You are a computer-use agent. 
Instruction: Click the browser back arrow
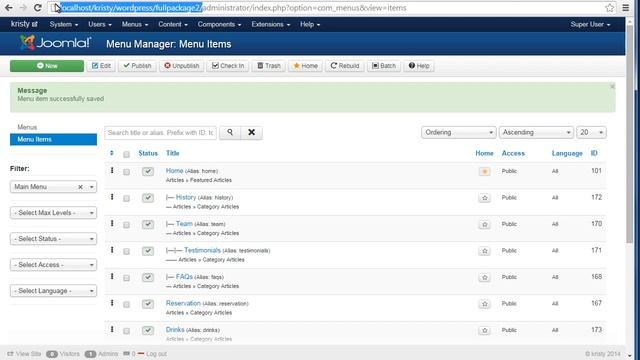(x=9, y=8)
